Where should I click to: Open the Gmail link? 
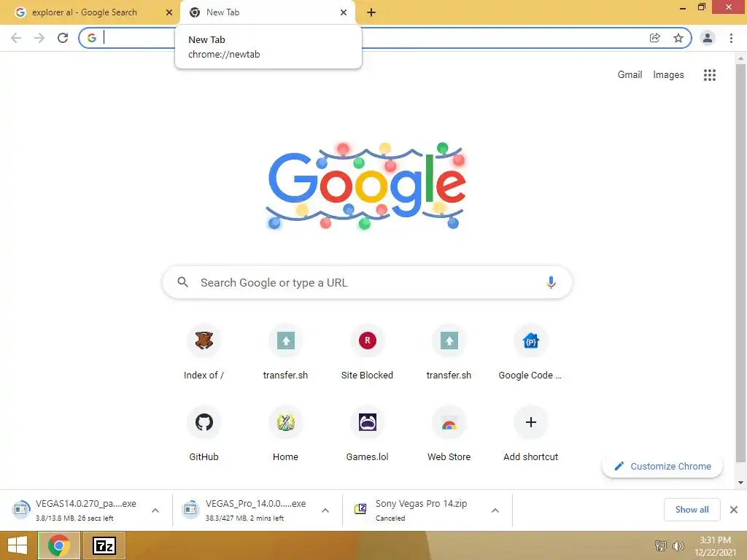coord(630,75)
